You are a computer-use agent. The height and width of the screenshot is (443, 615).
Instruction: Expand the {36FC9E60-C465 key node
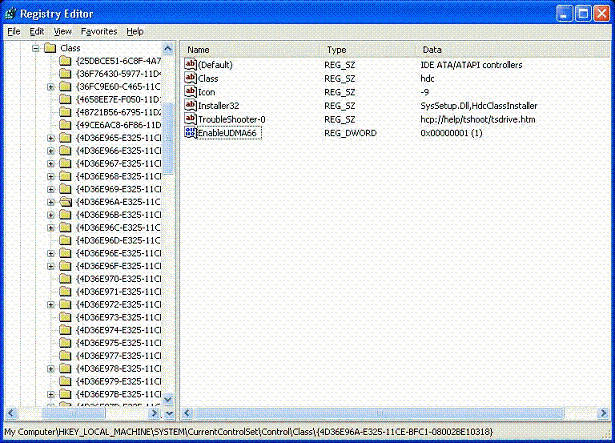click(x=51, y=87)
